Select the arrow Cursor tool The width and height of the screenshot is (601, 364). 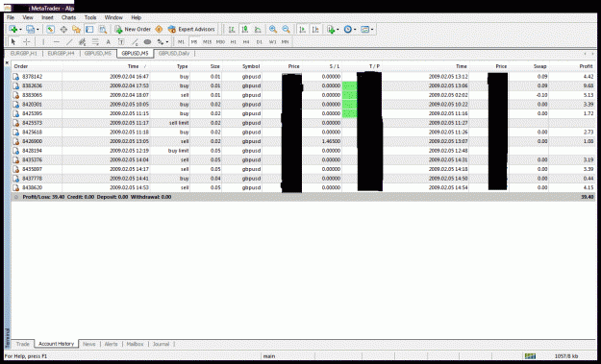(x=13, y=41)
